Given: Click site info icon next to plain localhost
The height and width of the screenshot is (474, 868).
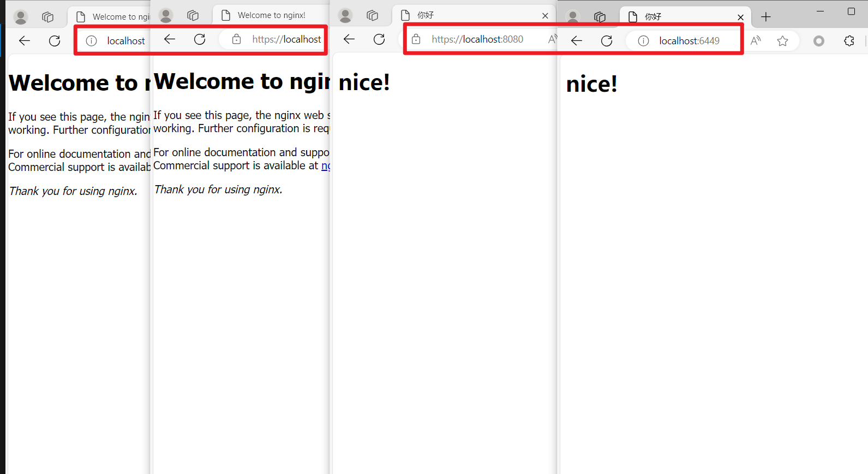Looking at the screenshot, I should pyautogui.click(x=92, y=41).
